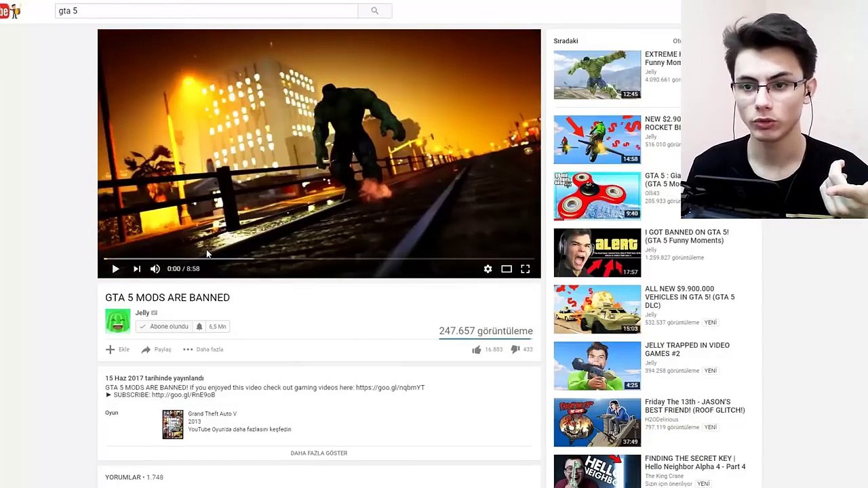Viewport: 868px width, 488px height.
Task: Open the Jelly channel name link
Action: coord(142,312)
